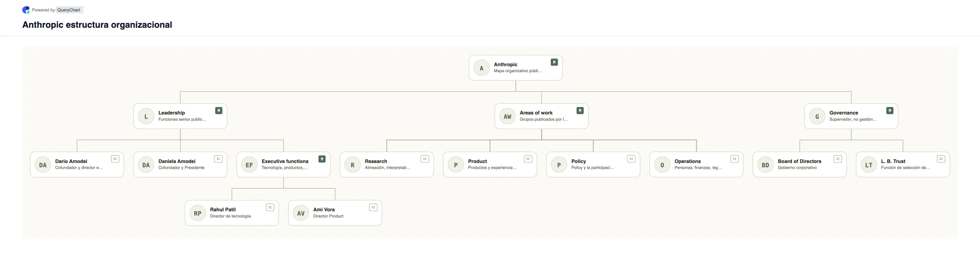Click the R avatar on Research card
The width and height of the screenshot is (980, 261).
(353, 165)
